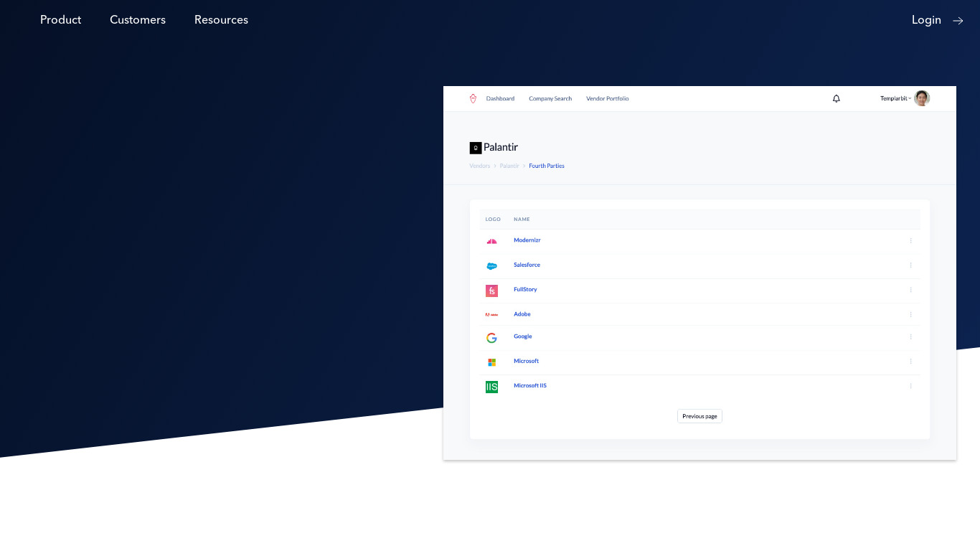Go to the Dashboard tab
Image resolution: width=980 pixels, height=551 pixels.
point(500,99)
